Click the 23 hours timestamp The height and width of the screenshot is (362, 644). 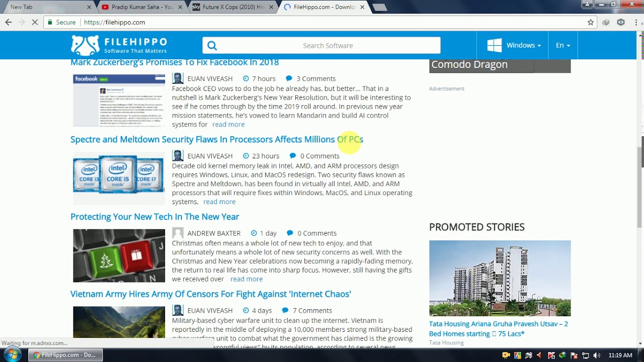[x=266, y=156]
